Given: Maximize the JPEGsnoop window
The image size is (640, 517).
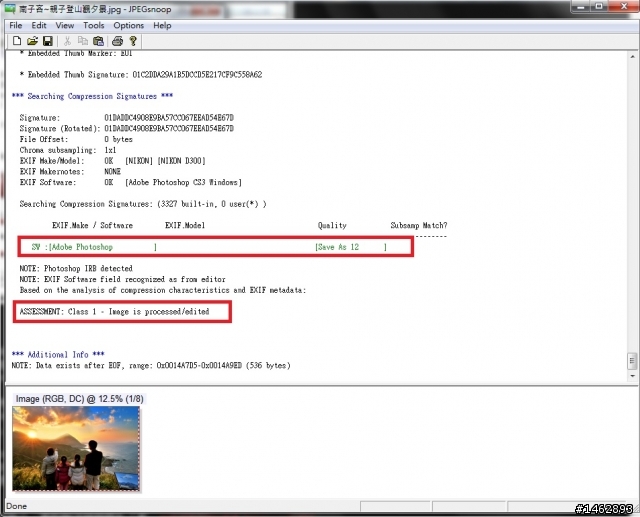Looking at the screenshot, I should [599, 7].
